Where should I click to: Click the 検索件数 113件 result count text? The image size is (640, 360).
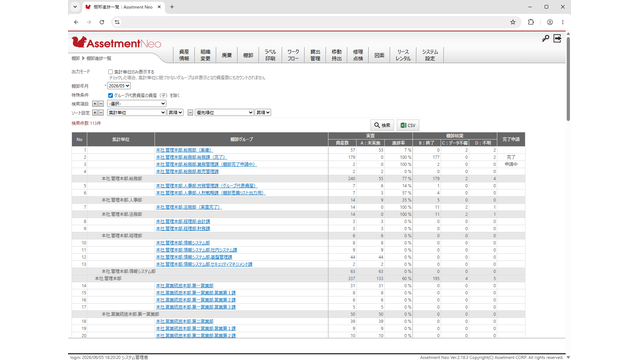86,123
